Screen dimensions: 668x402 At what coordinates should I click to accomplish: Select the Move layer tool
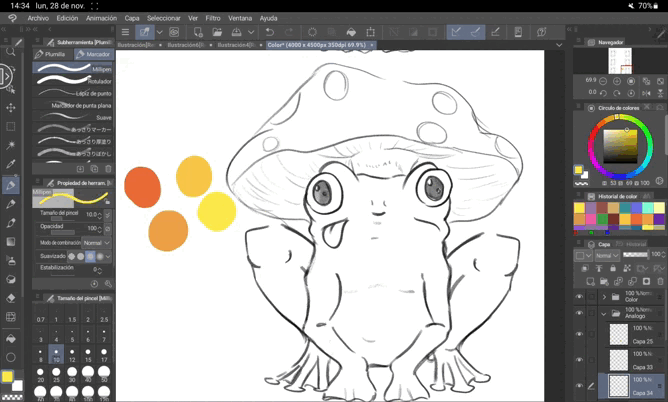[x=11, y=107]
